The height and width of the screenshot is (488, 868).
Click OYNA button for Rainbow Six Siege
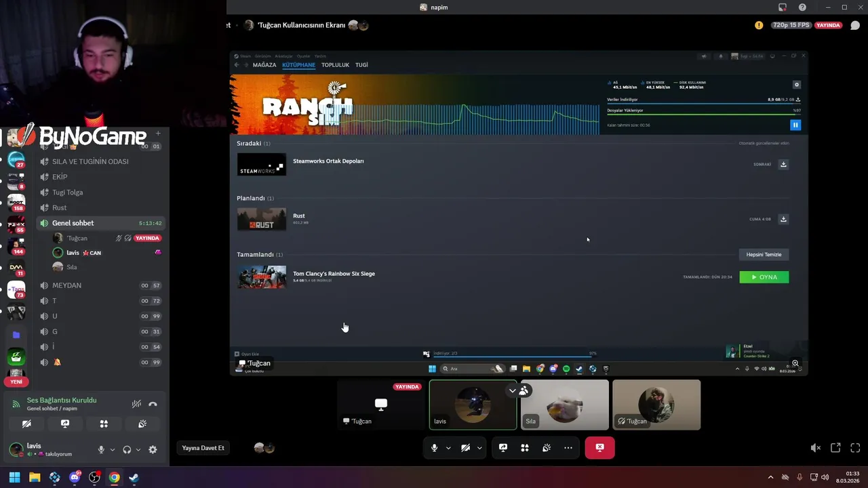coord(764,277)
